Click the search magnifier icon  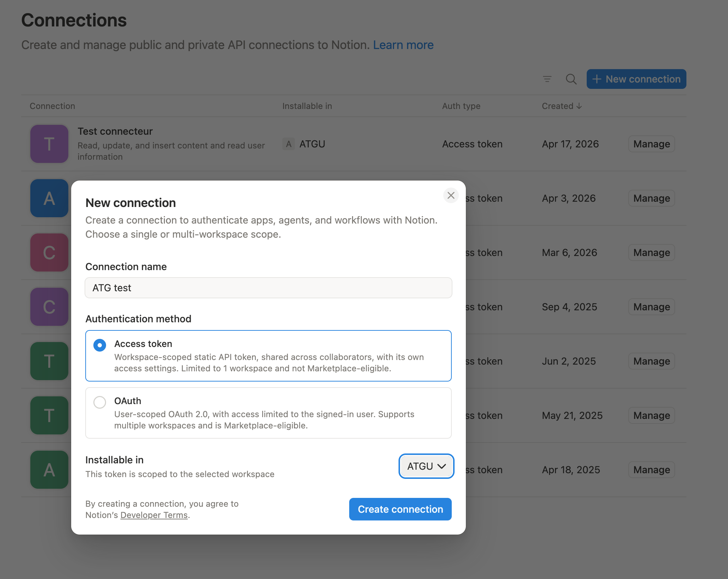point(571,79)
